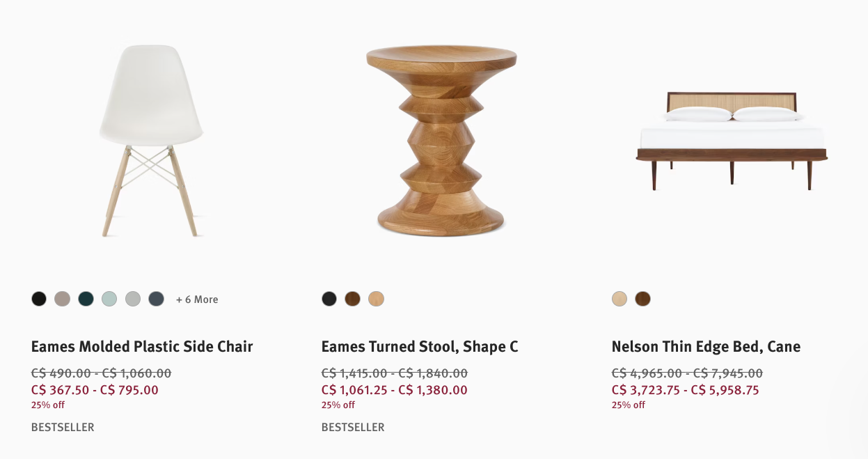Screen dimensions: 868x459
Task: Choose the dark walnut swatch for the stool
Action: [353, 299]
